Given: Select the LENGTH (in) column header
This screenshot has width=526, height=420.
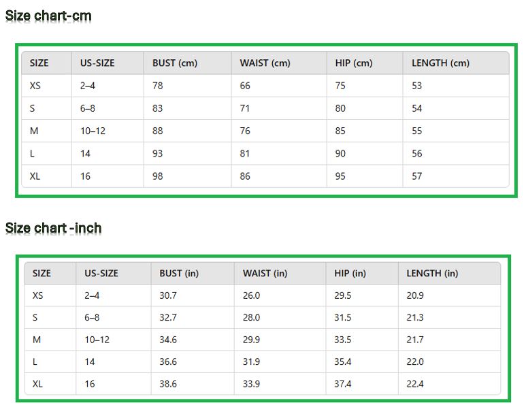Looking at the screenshot, I should (x=432, y=274).
